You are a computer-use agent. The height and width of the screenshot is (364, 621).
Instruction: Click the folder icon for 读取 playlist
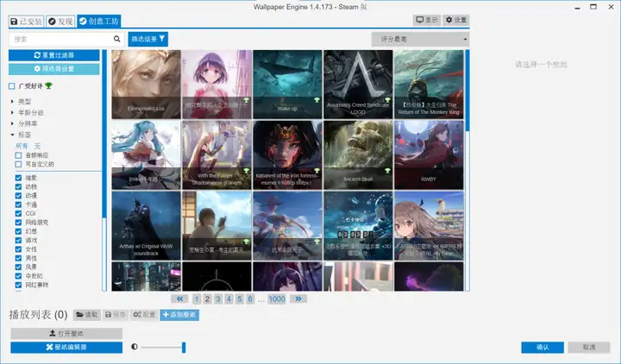pos(79,315)
